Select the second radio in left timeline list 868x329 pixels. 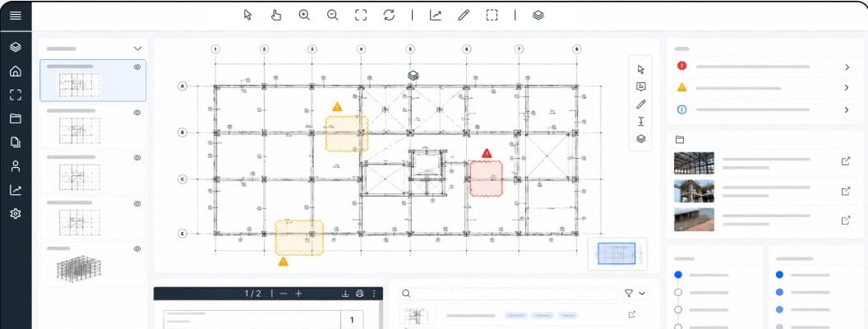[678, 292]
